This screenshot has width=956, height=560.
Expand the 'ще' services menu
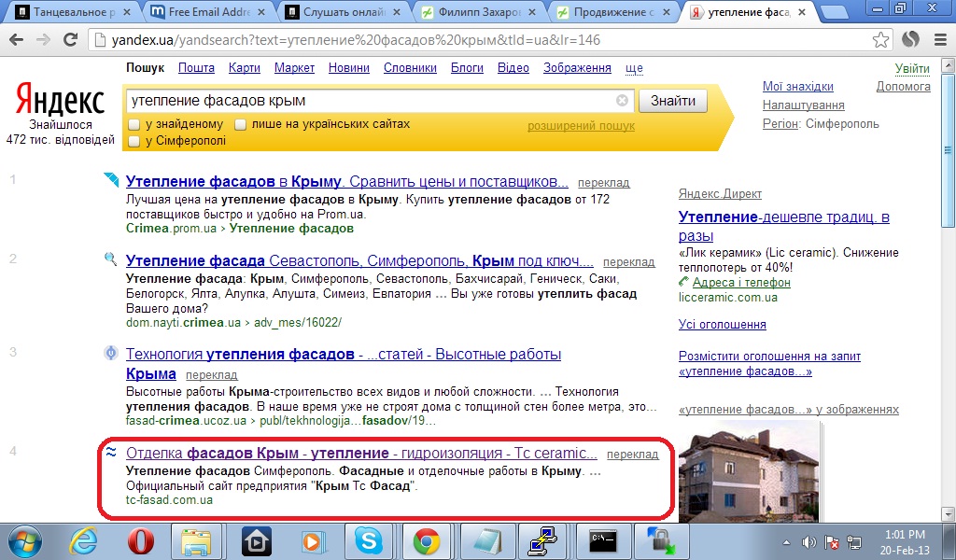pos(634,67)
